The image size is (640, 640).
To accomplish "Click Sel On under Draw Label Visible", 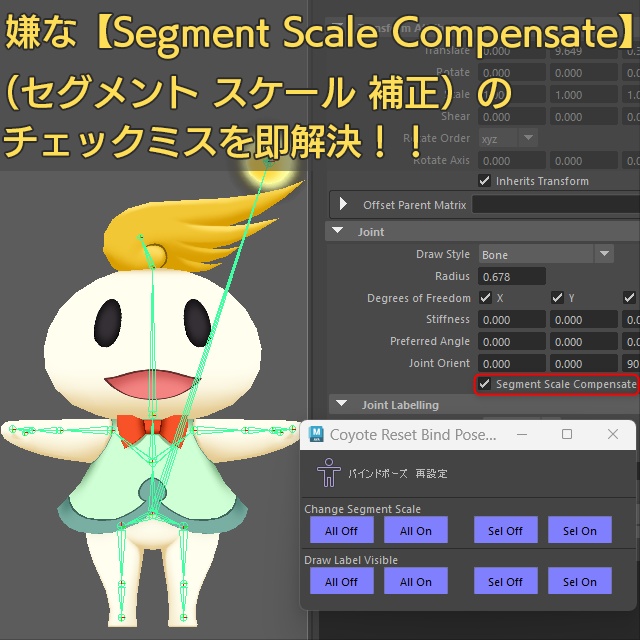I will (580, 581).
